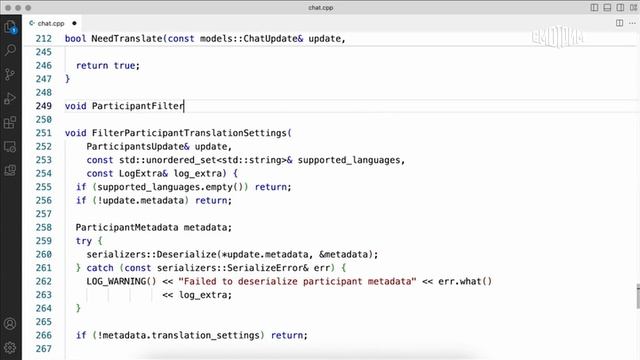Click the title bar chat.cpp title

pyautogui.click(x=321, y=8)
